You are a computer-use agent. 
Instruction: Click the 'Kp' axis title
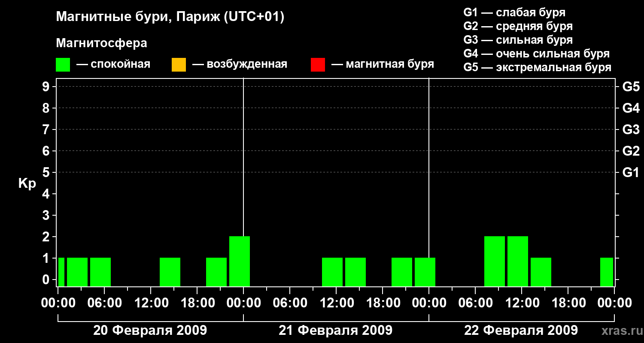pyautogui.click(x=27, y=184)
